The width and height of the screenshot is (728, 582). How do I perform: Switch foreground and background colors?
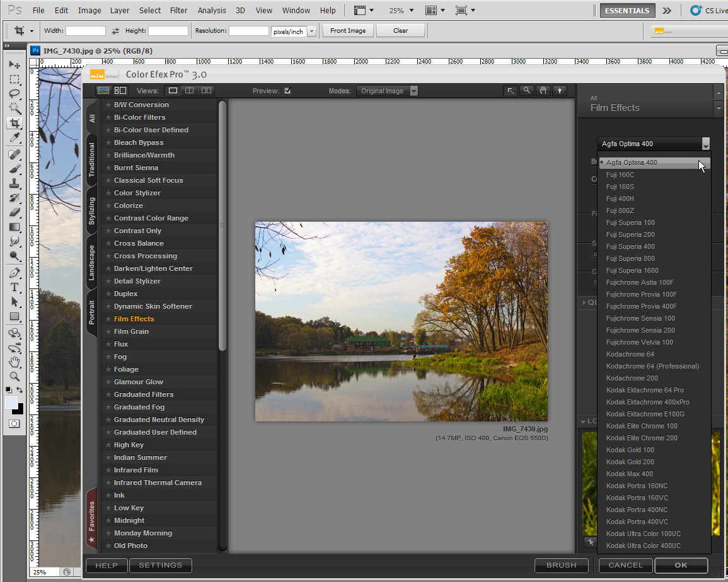[x=20, y=390]
